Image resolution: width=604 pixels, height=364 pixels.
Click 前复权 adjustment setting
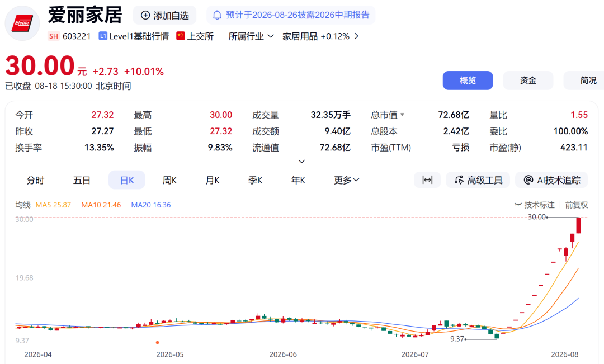click(576, 205)
